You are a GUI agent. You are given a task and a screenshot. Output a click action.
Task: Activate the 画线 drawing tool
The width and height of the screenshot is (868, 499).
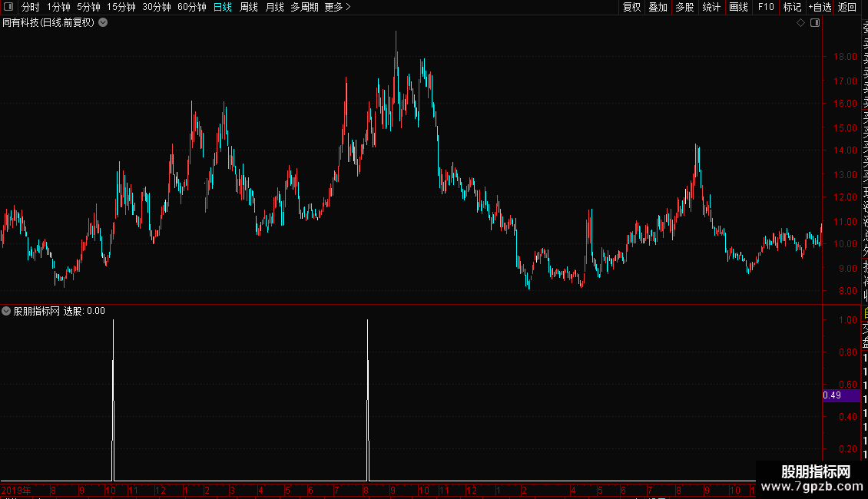pyautogui.click(x=738, y=7)
